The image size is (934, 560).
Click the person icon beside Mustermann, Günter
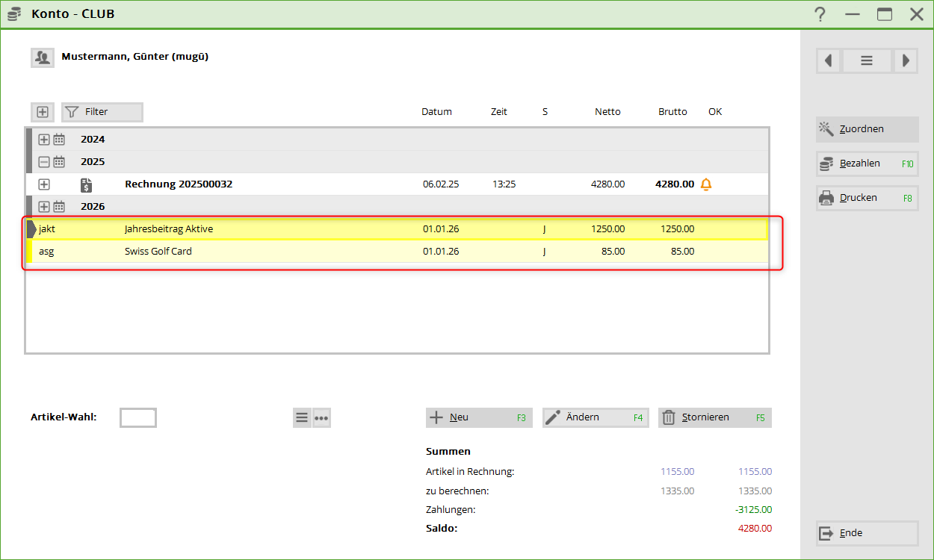pyautogui.click(x=42, y=57)
